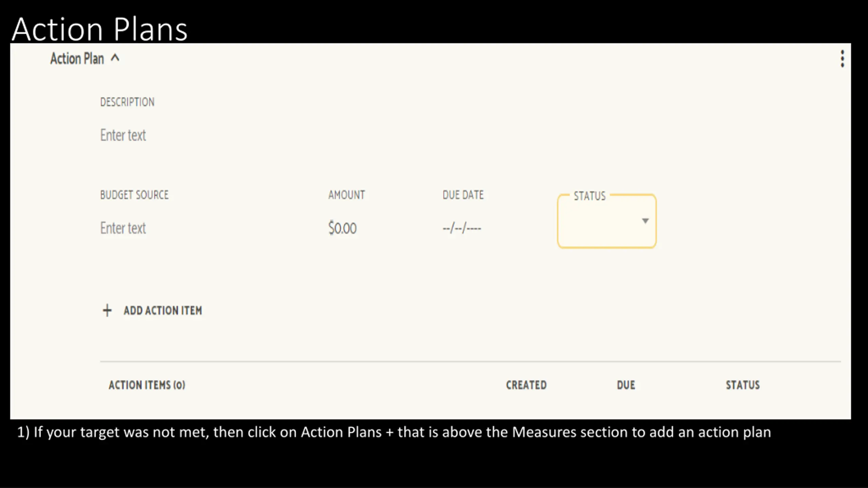Select the Amount field showing $0.00
Image resolution: width=868 pixels, height=488 pixels.
342,228
